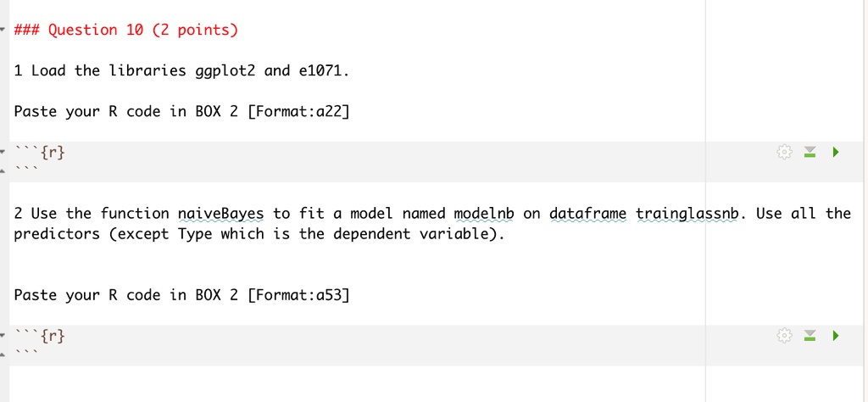Click the fold arrow at first chunk's closing backticks
The height and width of the screenshot is (402, 868).
pos(2,171)
